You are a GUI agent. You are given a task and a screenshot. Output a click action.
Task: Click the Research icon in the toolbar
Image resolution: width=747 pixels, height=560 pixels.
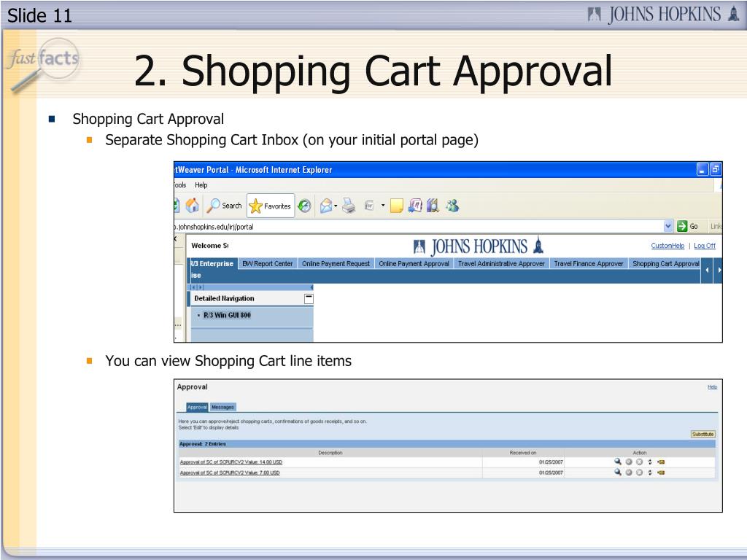[x=415, y=206]
